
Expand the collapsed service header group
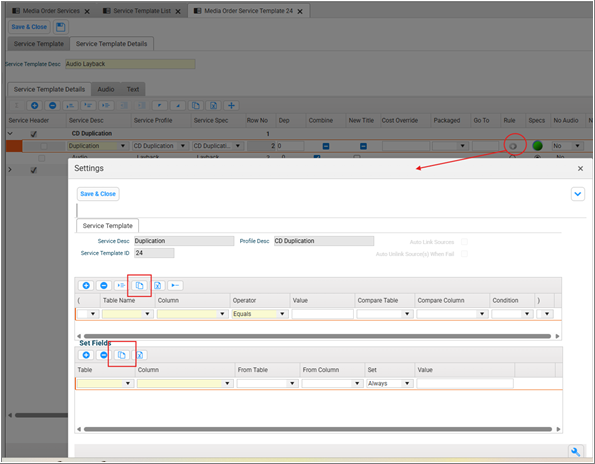click(x=10, y=170)
